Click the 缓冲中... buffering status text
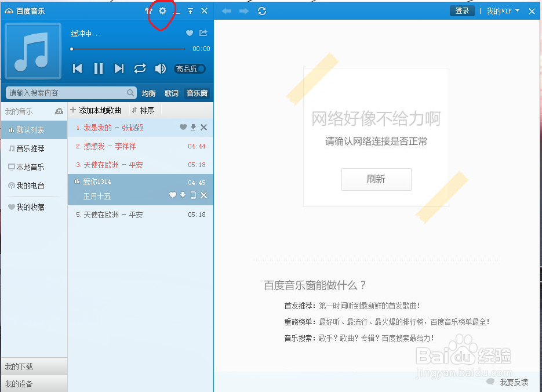The width and height of the screenshot is (542, 392). [86, 34]
